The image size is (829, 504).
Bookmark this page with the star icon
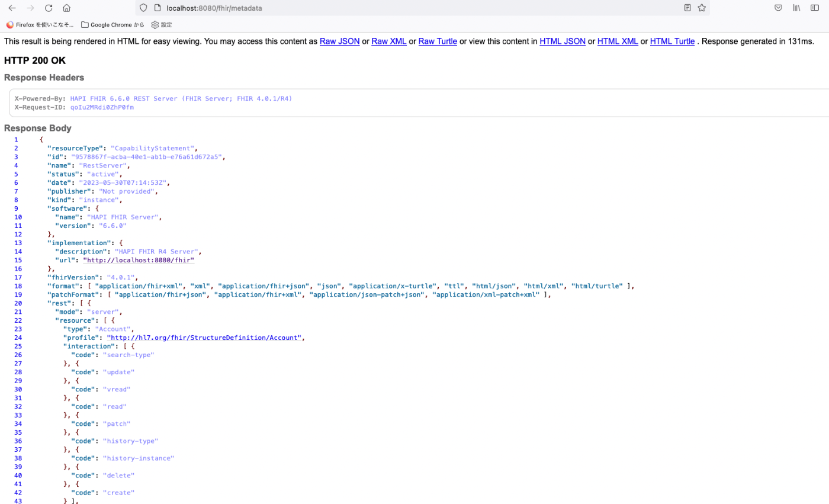pos(702,8)
